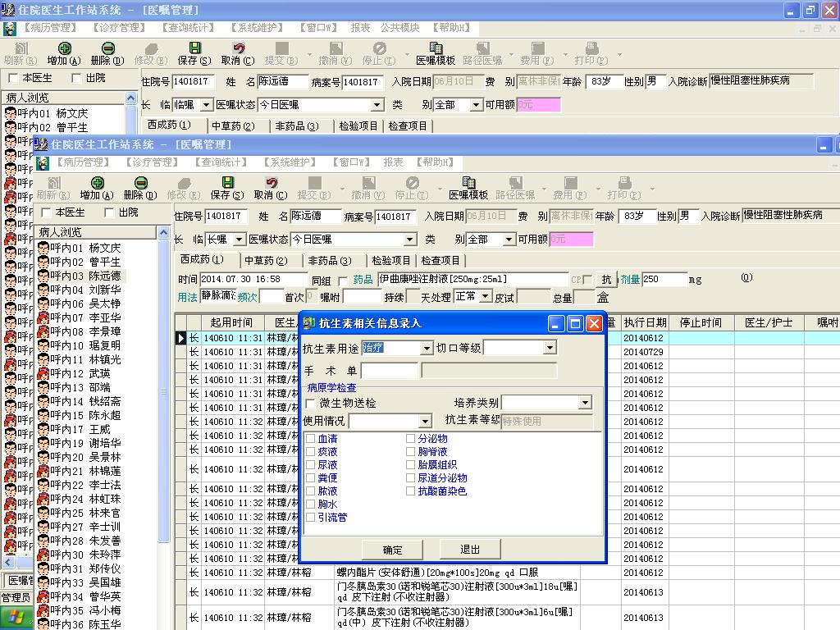Click 保存 save icon in back window toolbar

[194, 48]
